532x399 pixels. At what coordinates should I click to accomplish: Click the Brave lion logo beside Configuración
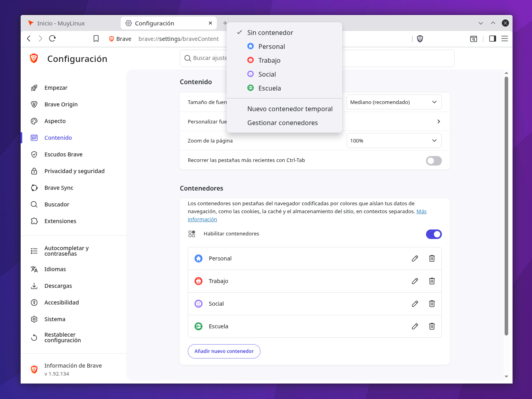pyautogui.click(x=34, y=58)
